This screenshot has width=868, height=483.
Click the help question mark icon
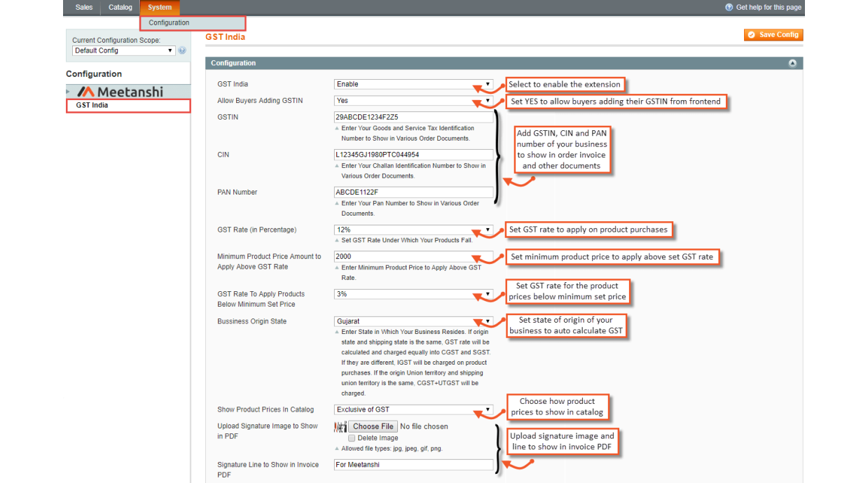(729, 8)
